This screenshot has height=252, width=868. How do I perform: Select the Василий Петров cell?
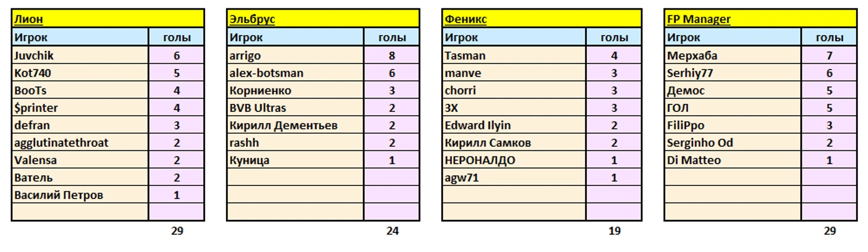[58, 195]
